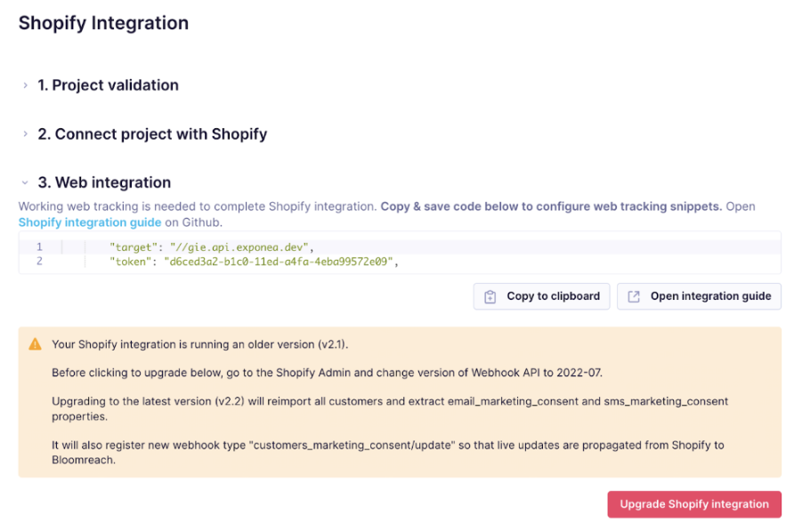
Task: Upgrade Shopify integration
Action: [x=694, y=504]
